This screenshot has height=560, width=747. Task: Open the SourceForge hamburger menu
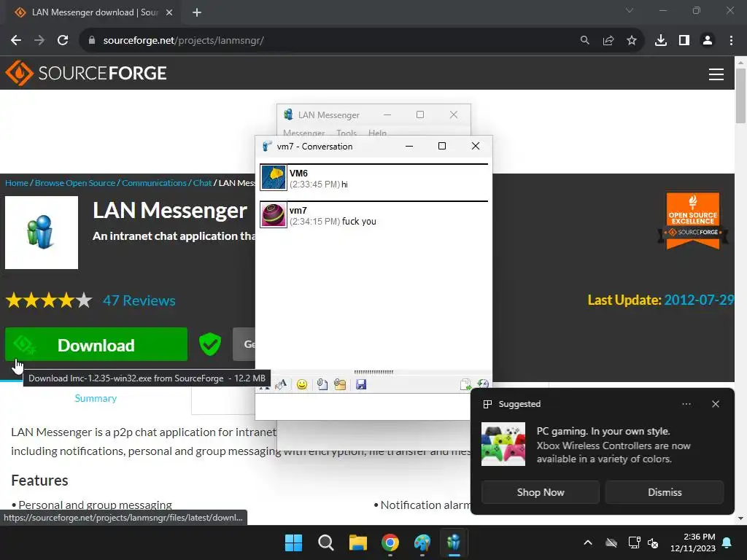pos(716,74)
